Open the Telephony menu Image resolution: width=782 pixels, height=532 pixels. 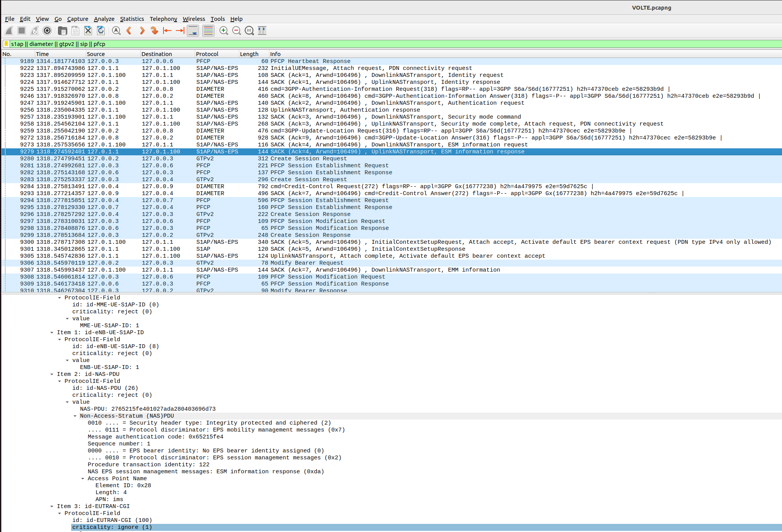point(163,19)
